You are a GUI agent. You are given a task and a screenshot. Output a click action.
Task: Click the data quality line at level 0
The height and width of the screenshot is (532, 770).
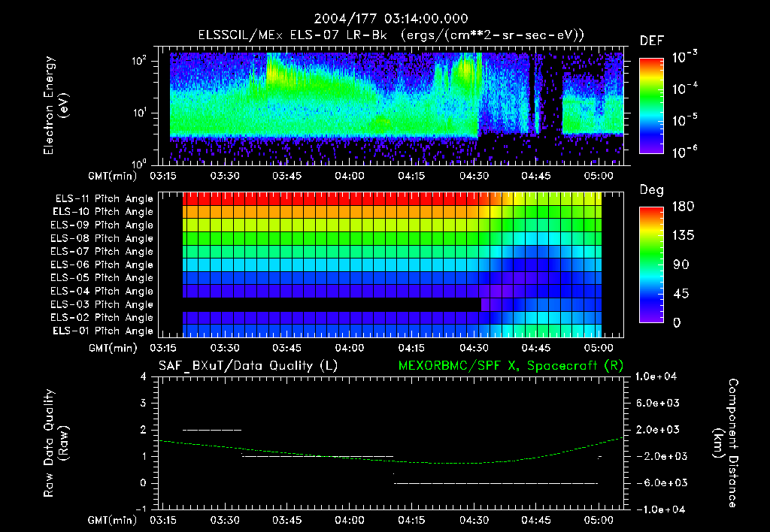pyautogui.click(x=496, y=483)
